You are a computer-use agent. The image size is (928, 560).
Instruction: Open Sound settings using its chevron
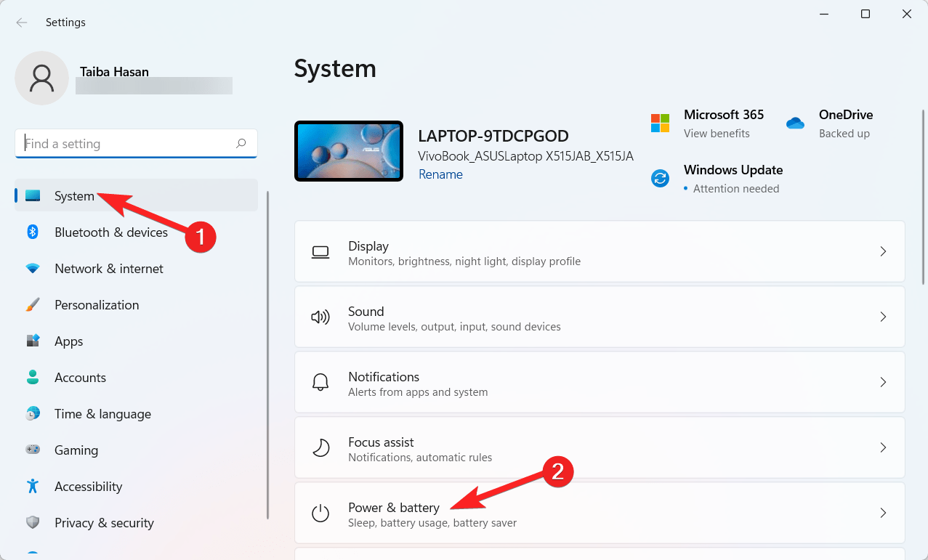point(884,317)
